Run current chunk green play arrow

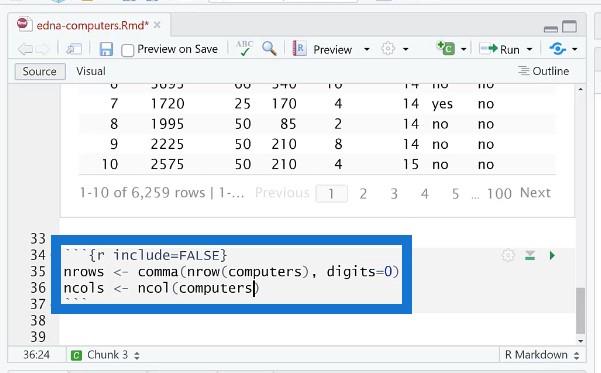point(552,255)
